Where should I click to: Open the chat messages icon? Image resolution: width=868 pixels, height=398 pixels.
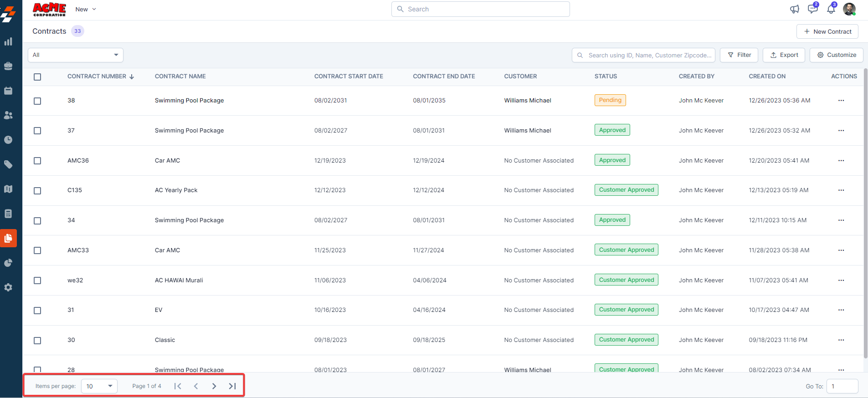pyautogui.click(x=812, y=9)
